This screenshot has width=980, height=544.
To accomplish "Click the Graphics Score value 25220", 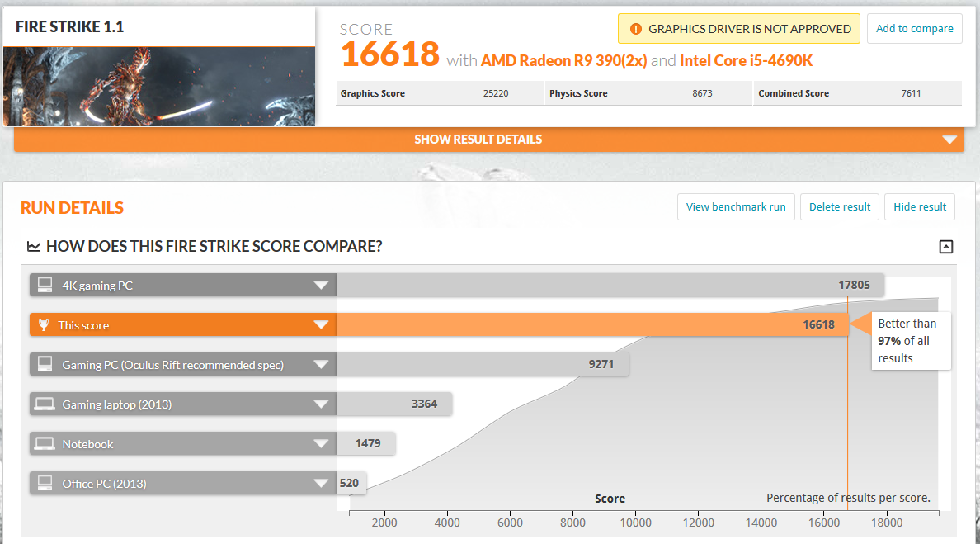I will tap(496, 93).
